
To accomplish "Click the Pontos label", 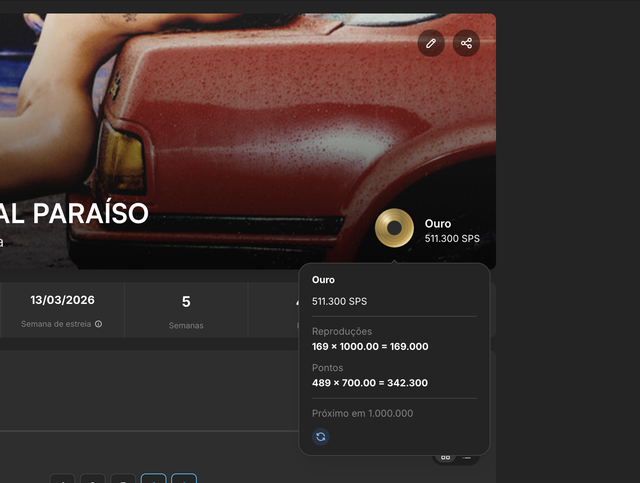I will (x=327, y=367).
